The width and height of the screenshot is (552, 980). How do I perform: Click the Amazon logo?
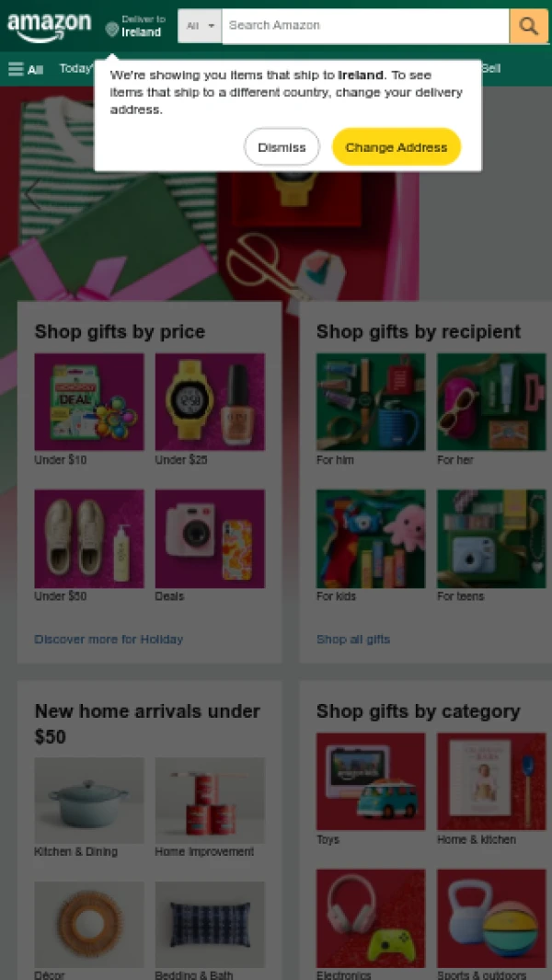pos(49,28)
